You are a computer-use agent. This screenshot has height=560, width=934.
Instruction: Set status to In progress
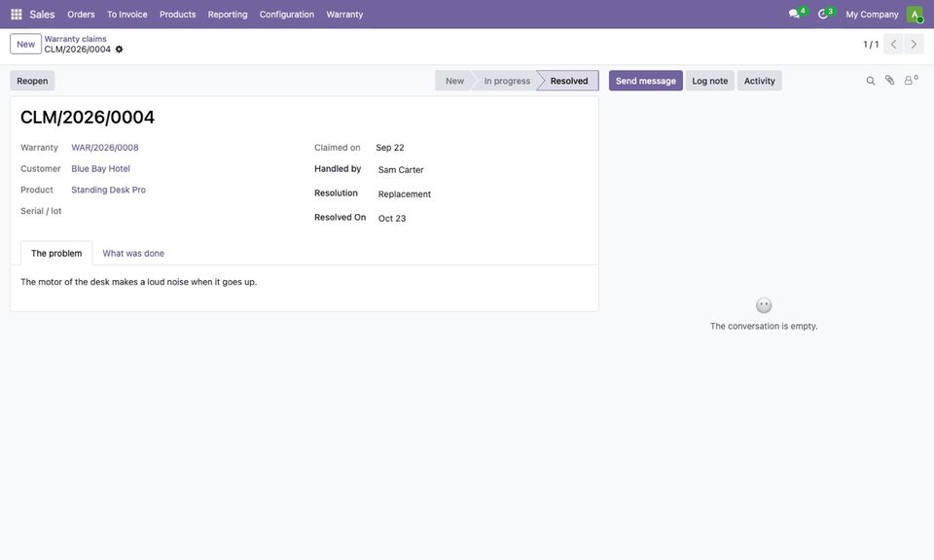coord(506,81)
